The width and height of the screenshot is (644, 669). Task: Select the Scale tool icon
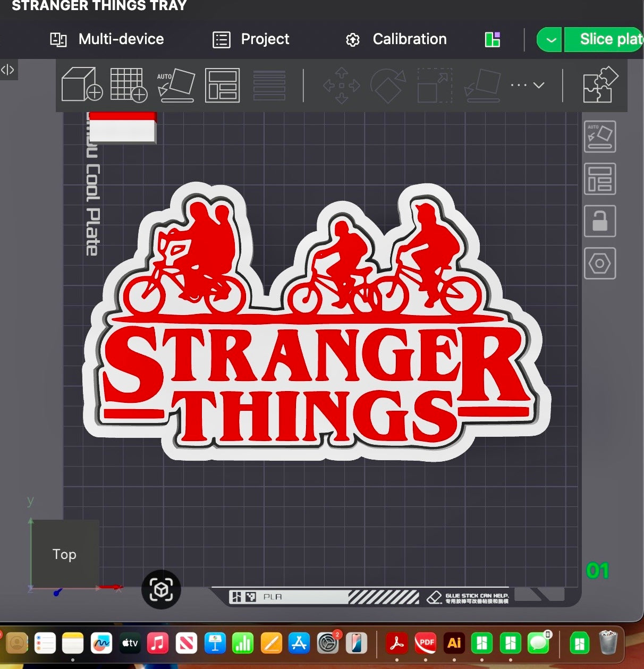435,85
